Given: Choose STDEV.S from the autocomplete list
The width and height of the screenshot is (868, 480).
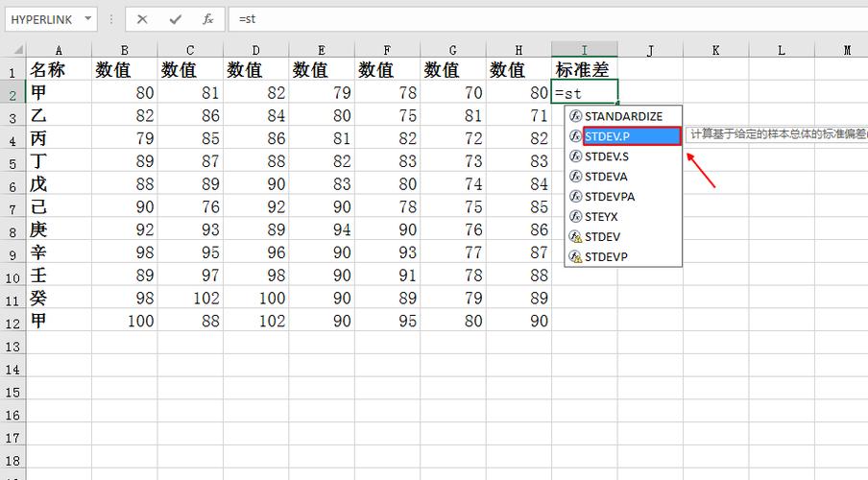Looking at the screenshot, I should click(623, 156).
